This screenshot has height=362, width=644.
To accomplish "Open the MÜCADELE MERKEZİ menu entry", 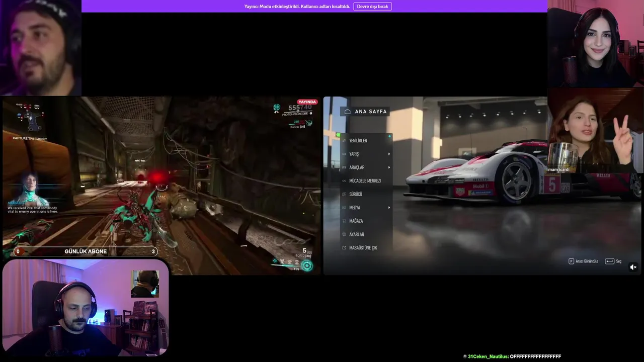I will pyautogui.click(x=366, y=181).
